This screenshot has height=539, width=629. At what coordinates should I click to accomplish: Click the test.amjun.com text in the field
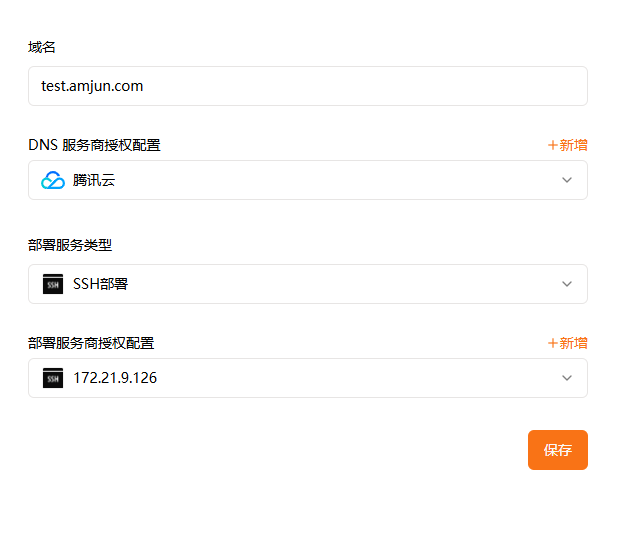click(92, 86)
